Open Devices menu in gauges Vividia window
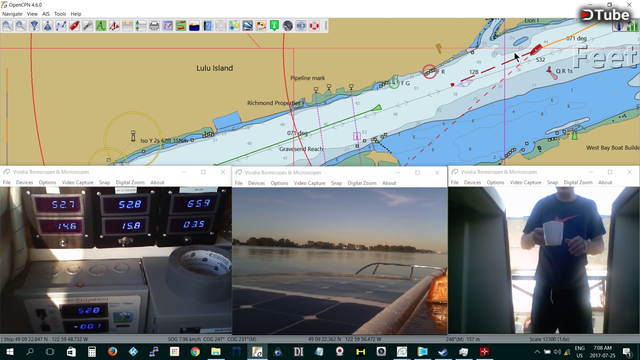Viewport: 640px width, 360px height. 24,182
